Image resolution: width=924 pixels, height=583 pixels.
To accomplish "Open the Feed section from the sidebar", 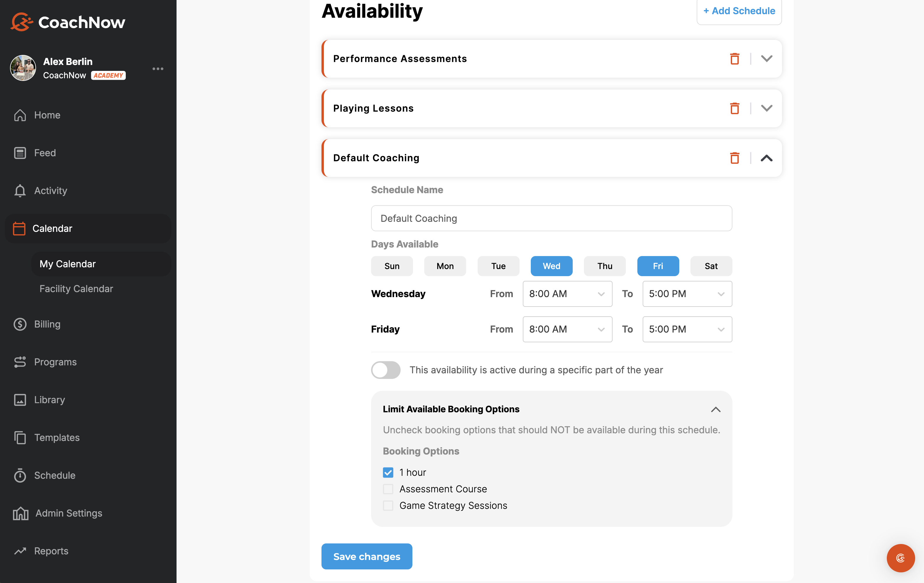I will [x=20, y=152].
